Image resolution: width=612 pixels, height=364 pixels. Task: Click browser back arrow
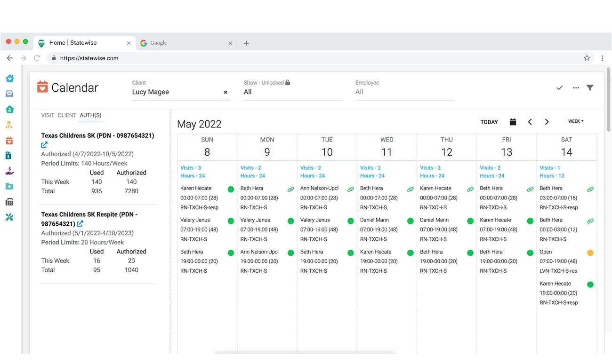(9, 58)
